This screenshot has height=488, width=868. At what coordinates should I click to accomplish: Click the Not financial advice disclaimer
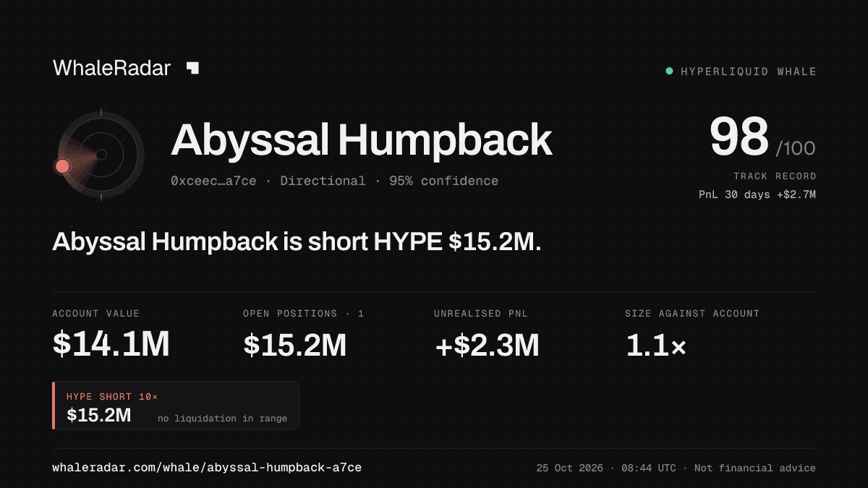(x=755, y=468)
